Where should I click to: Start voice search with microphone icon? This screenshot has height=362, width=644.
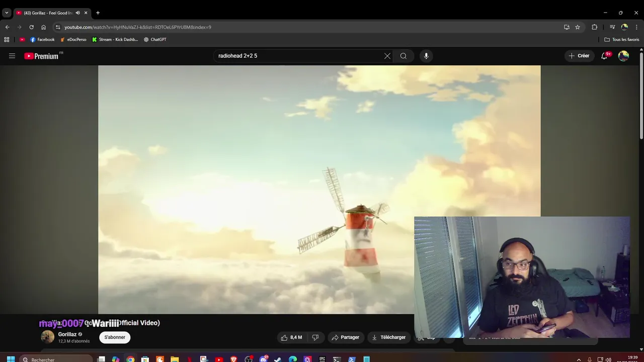[x=426, y=56]
